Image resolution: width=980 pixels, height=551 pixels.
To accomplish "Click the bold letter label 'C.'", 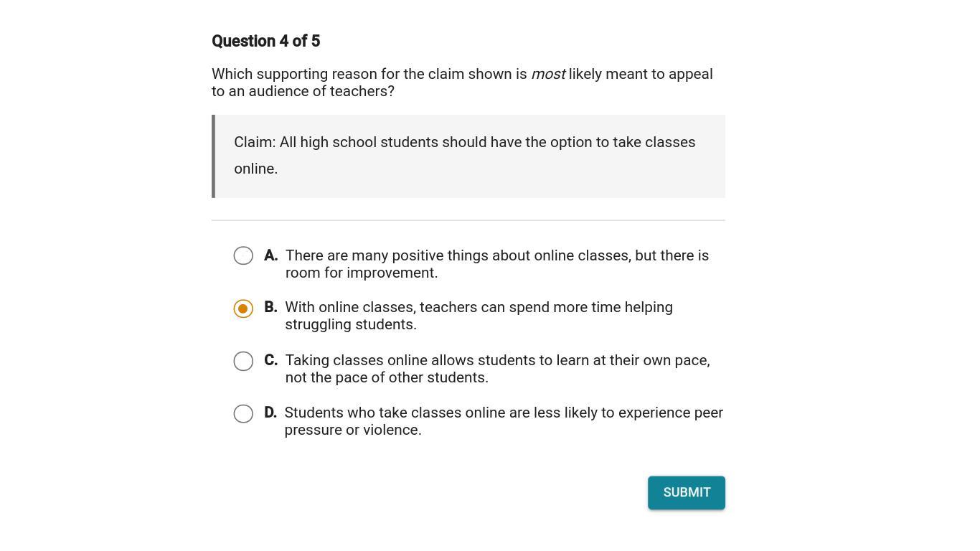I will pos(270,360).
